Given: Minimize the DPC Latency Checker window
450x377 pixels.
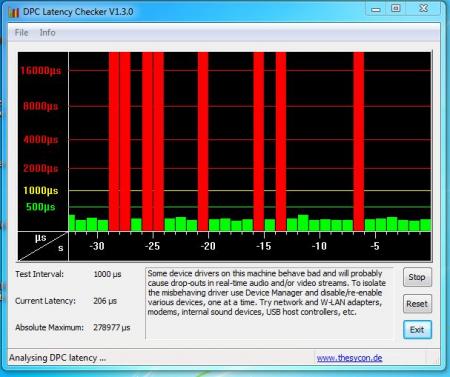Looking at the screenshot, I should pos(376,9).
